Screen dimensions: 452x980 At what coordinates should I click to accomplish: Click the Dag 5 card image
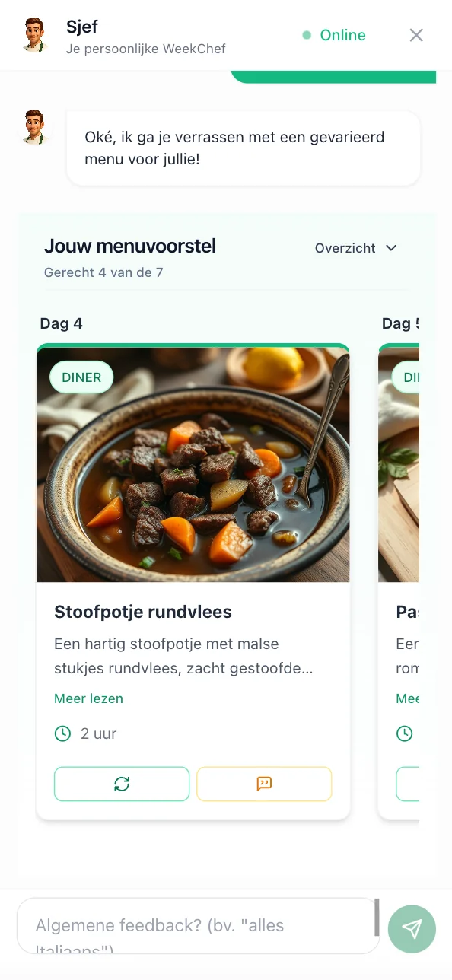pyautogui.click(x=399, y=464)
